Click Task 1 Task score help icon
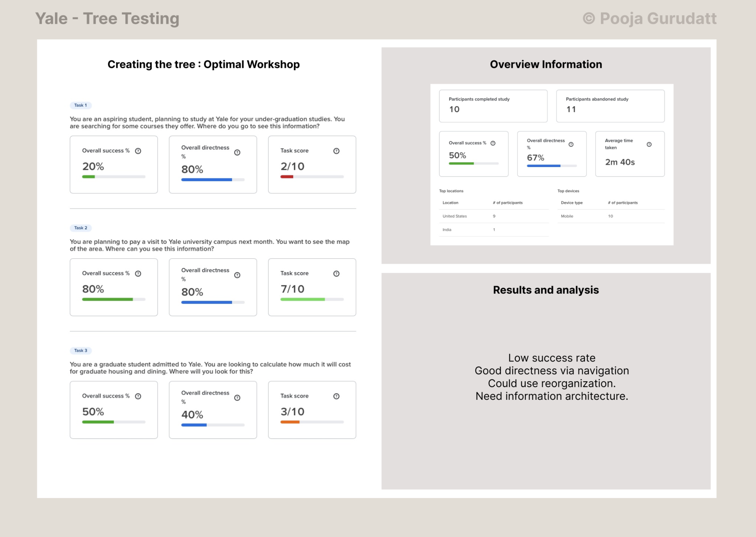Viewport: 756px width, 537px height. (x=336, y=151)
